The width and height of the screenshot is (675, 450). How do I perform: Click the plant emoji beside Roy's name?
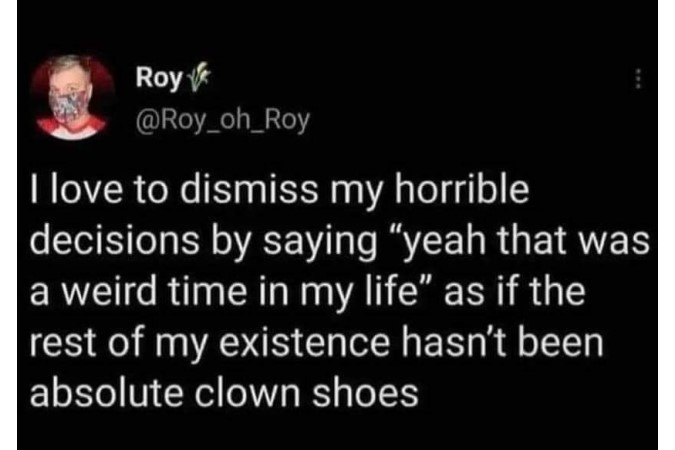(x=199, y=80)
